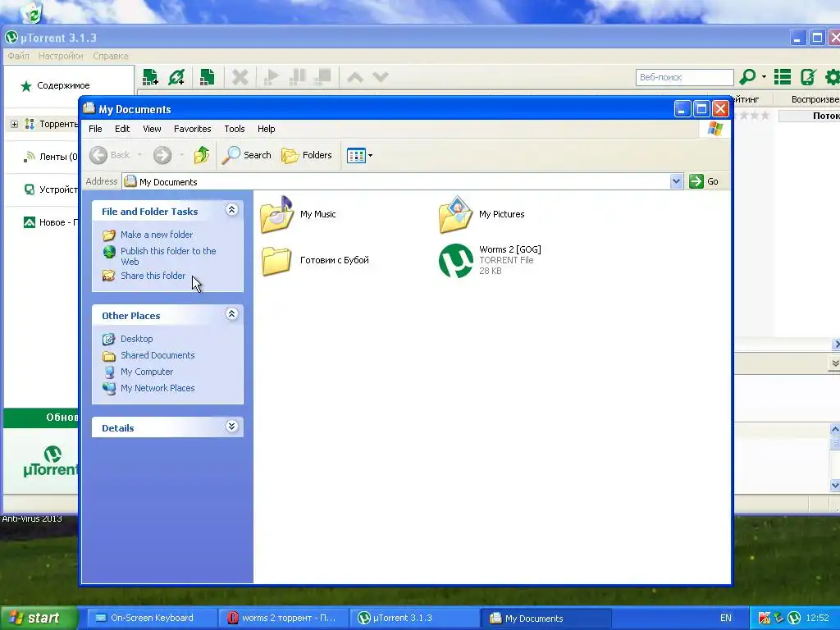Click the Windows logo in My Documents menu bar
This screenshot has width=840, height=630.
coord(715,129)
